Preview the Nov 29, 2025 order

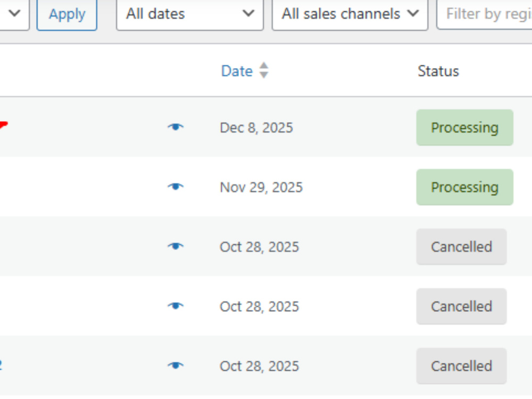tap(176, 187)
